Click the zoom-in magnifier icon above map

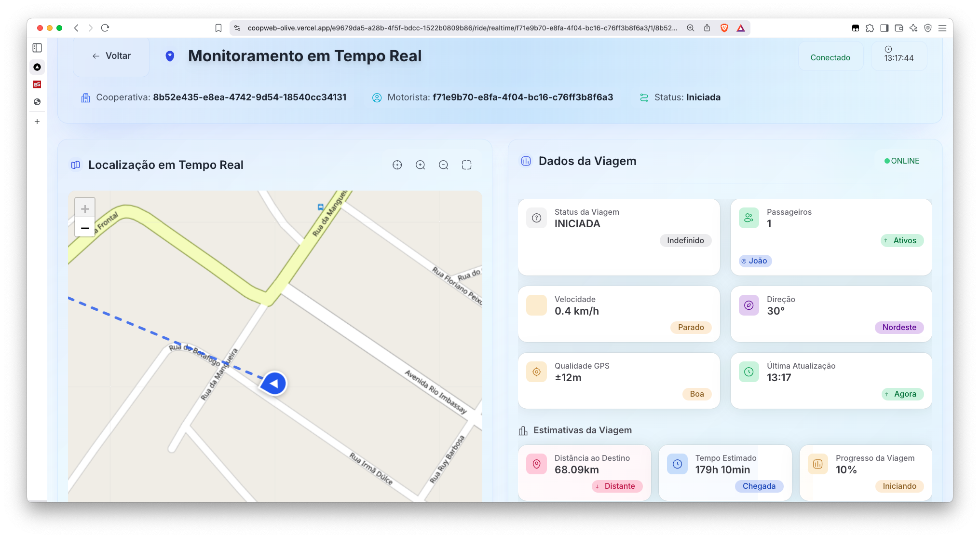point(420,165)
